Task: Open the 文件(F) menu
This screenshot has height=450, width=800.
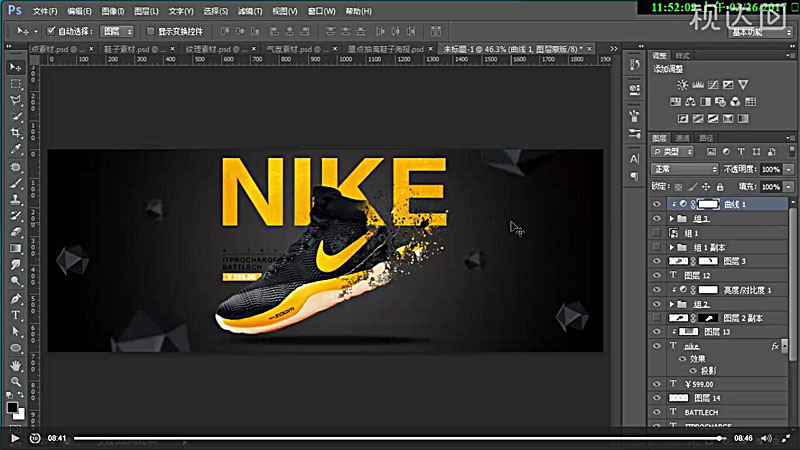Action: coord(45,11)
